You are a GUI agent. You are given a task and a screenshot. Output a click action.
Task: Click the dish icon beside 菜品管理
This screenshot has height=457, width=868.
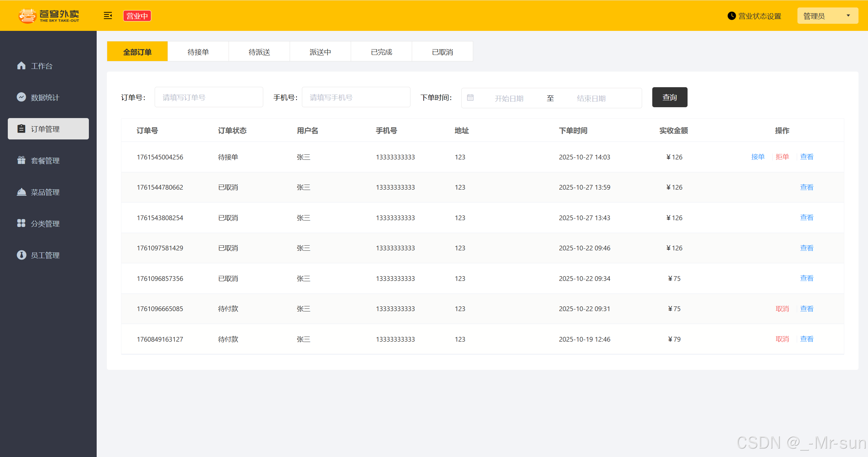pos(21,192)
